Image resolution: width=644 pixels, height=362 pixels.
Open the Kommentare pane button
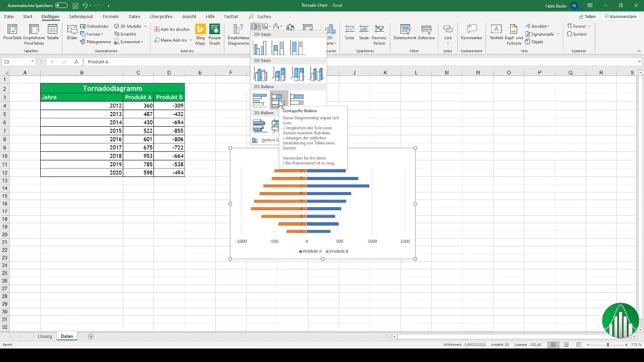tap(621, 17)
